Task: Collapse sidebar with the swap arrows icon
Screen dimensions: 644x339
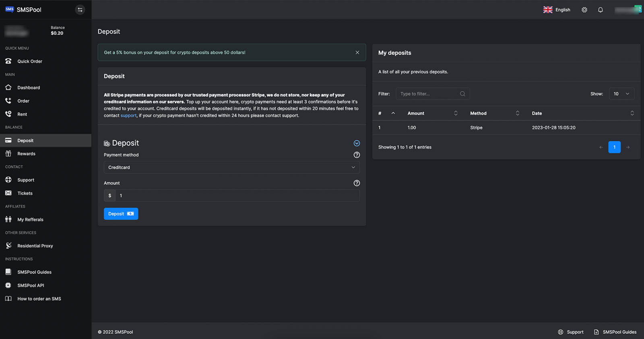Action: (80, 10)
